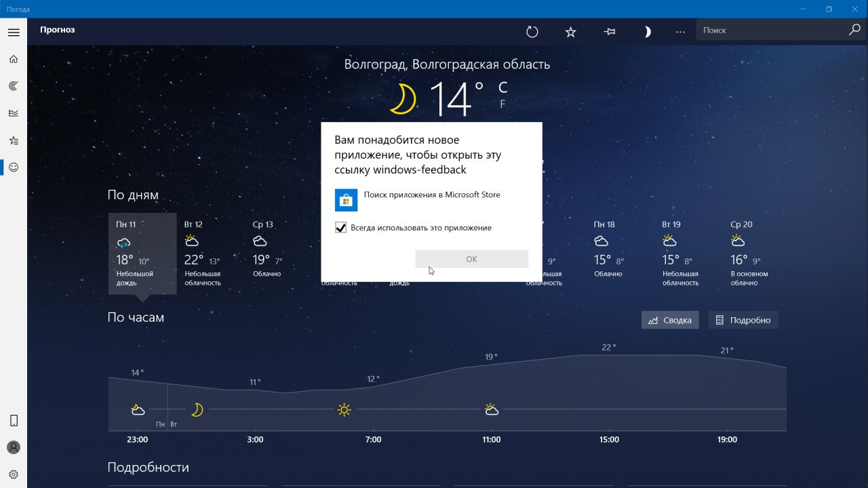This screenshot has height=488, width=868.
Task: Open the user account icon
Action: point(14,447)
